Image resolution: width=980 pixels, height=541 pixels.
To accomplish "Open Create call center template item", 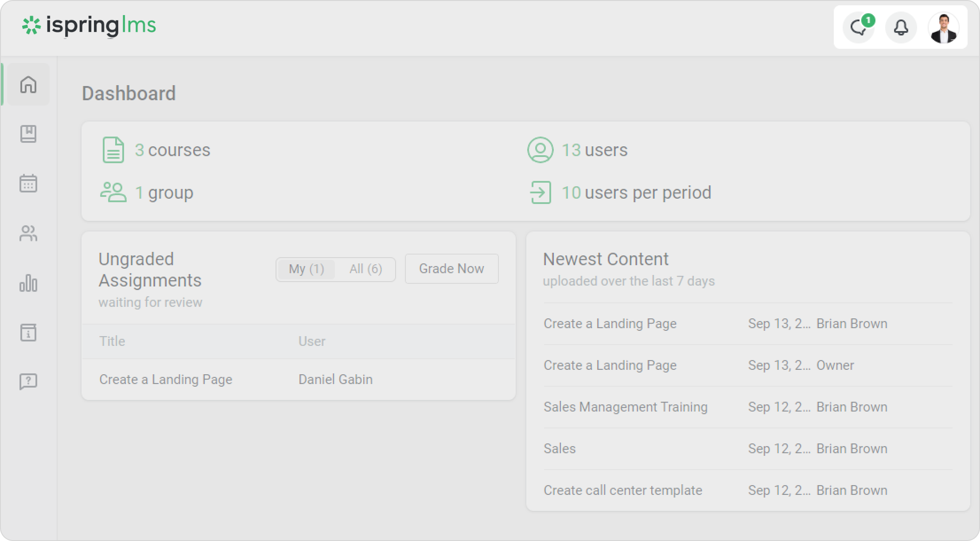I will pos(622,490).
